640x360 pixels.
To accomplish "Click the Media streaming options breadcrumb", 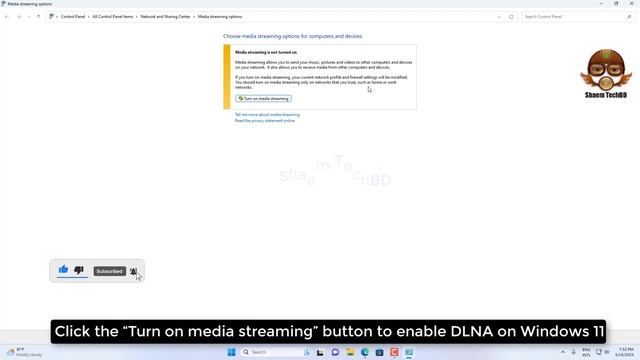I will [220, 17].
